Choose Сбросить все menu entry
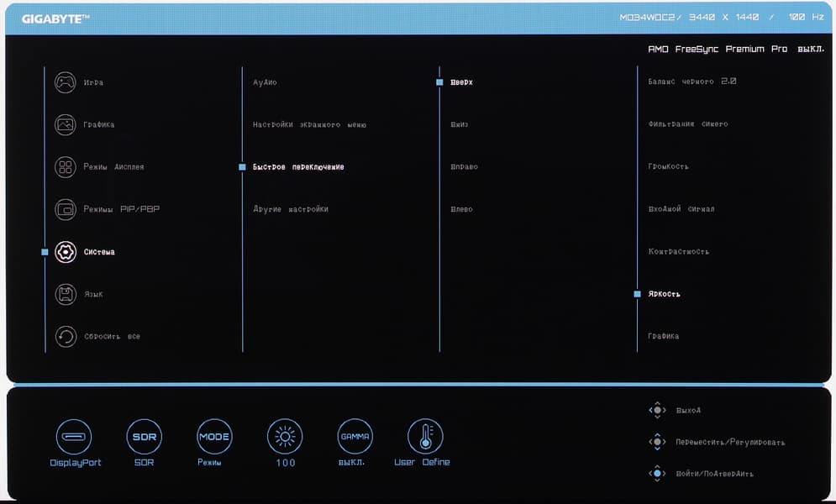This screenshot has height=504, width=836. 112,337
